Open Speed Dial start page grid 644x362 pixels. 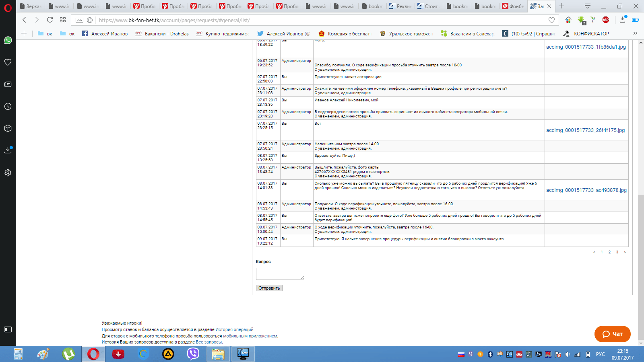[63, 20]
